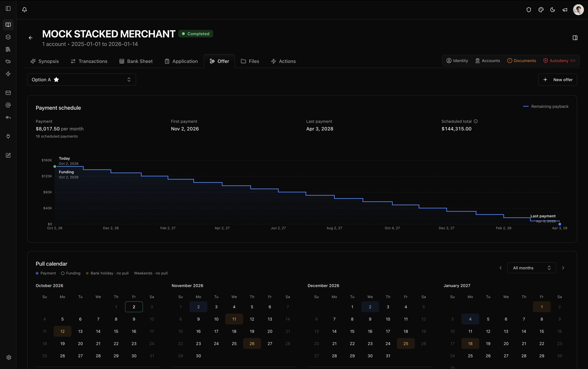Toggle the left sidebar panel icon
This screenshot has height=369, width=588.
(8, 9)
